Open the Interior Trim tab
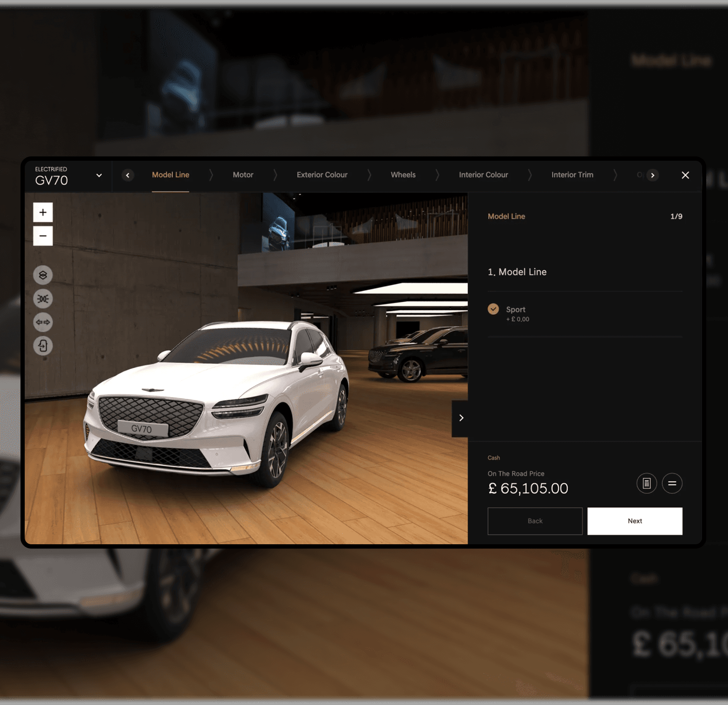 click(x=572, y=175)
